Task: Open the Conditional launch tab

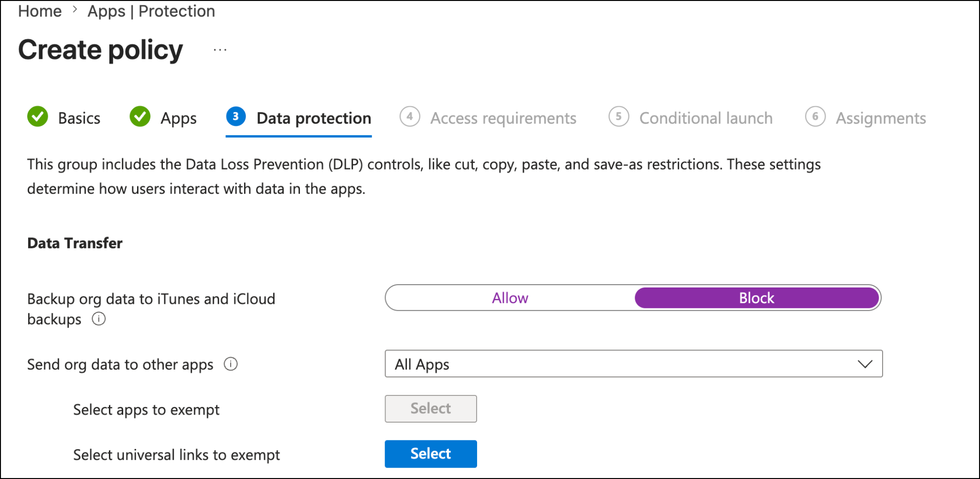Action: 706,118
